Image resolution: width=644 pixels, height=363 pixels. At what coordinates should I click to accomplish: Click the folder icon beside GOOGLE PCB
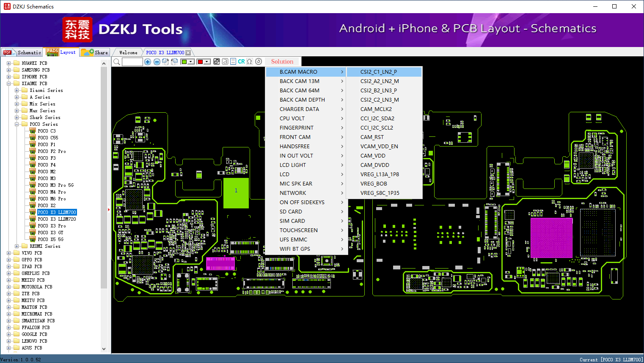click(17, 334)
